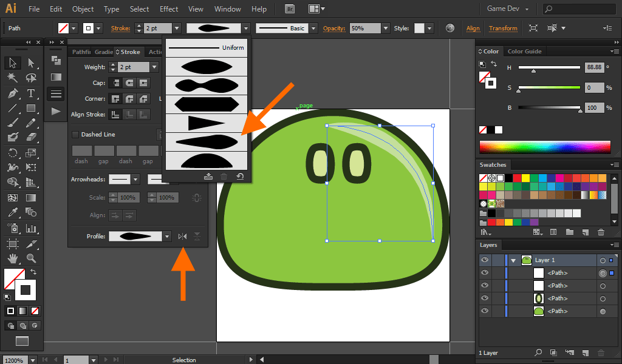622x364 pixels.
Task: Hide Layer 1 using eye icon
Action: [485, 260]
